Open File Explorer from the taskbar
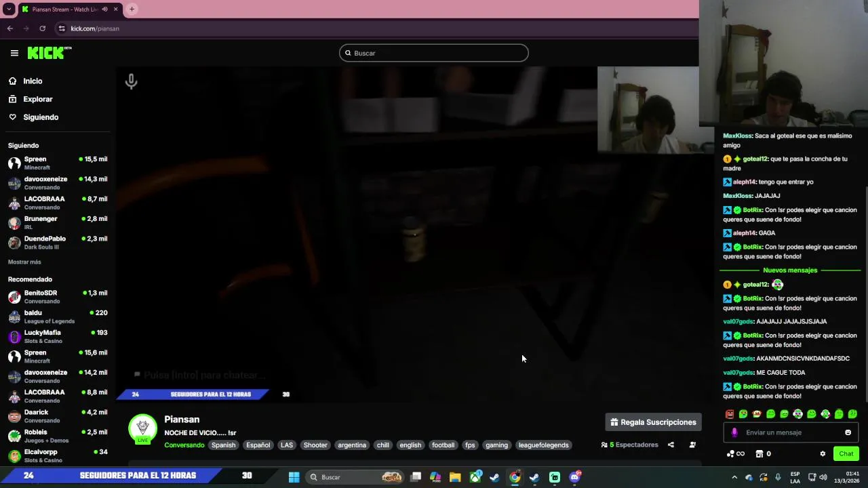This screenshot has height=488, width=868. 455,477
